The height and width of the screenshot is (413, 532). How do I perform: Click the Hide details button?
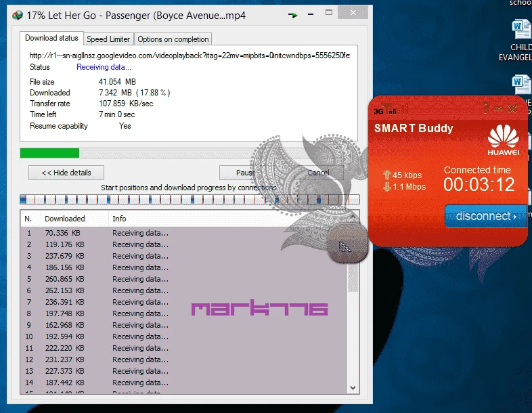point(66,173)
